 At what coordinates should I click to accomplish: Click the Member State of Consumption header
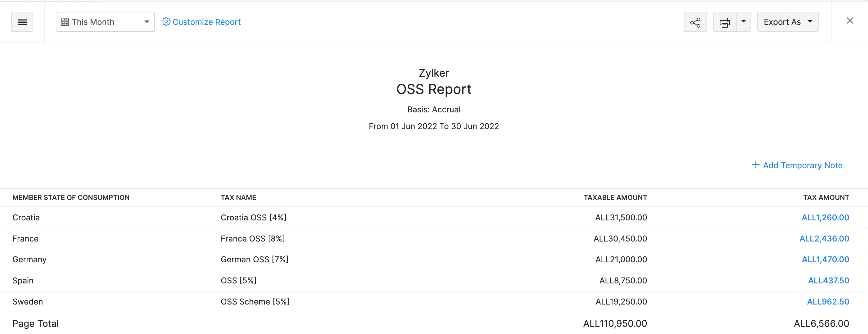coord(71,197)
